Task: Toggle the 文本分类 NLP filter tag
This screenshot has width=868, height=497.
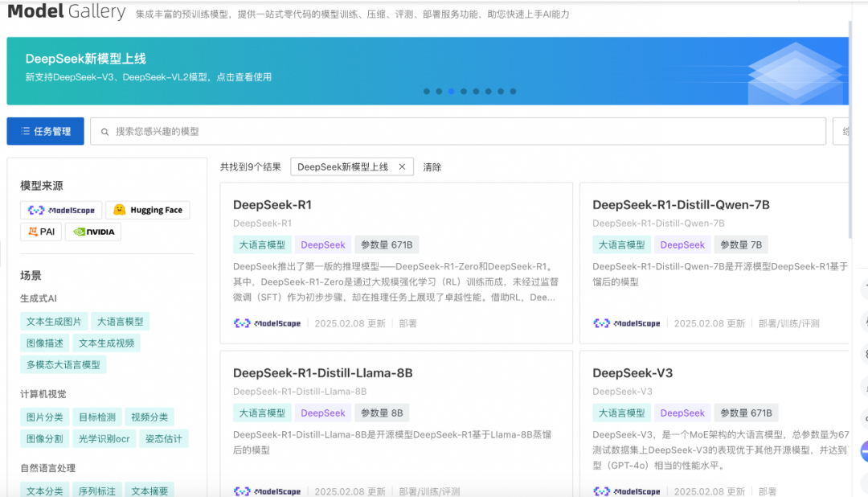Action: 45,491
